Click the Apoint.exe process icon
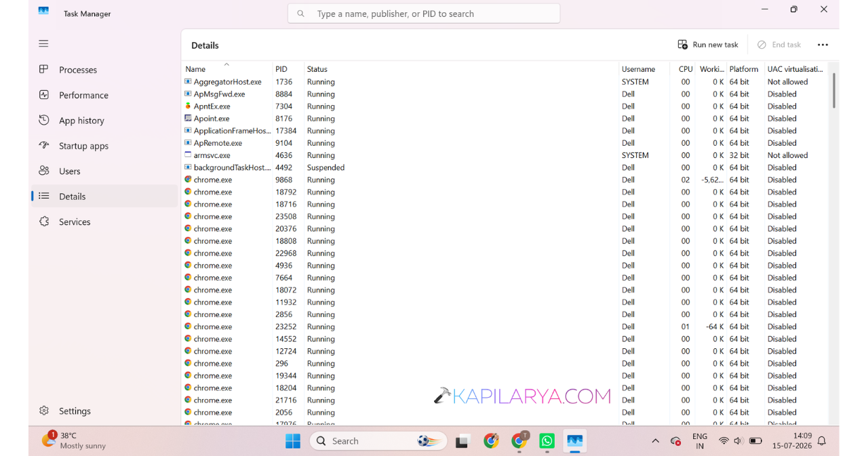This screenshot has width=868, height=456. point(188,118)
